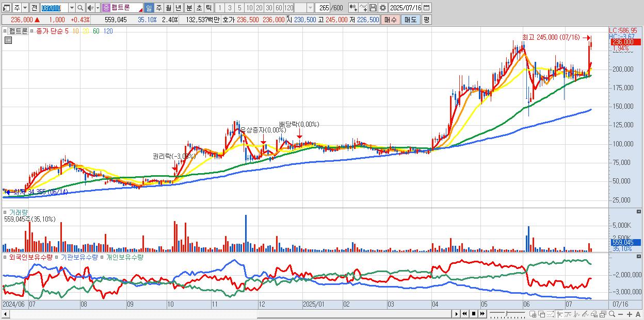Click the rewind button in bottom bar
This screenshot has height=320, width=644.
pos(464,314)
